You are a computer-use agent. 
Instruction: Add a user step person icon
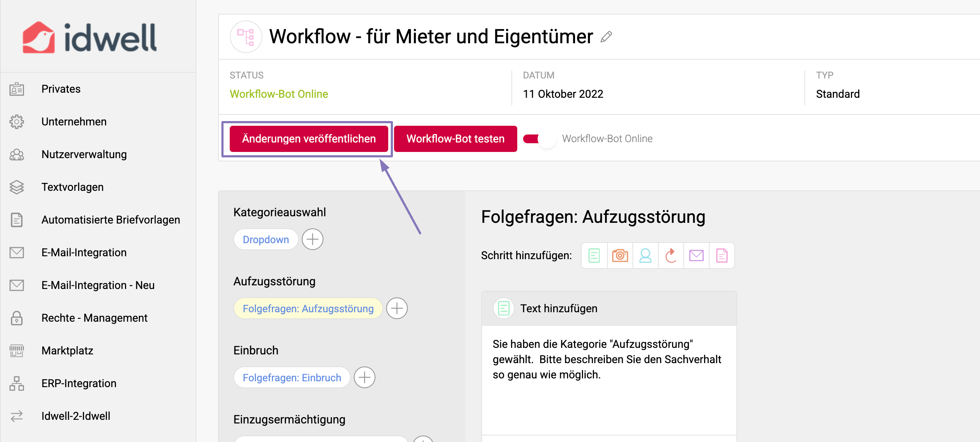(x=645, y=256)
